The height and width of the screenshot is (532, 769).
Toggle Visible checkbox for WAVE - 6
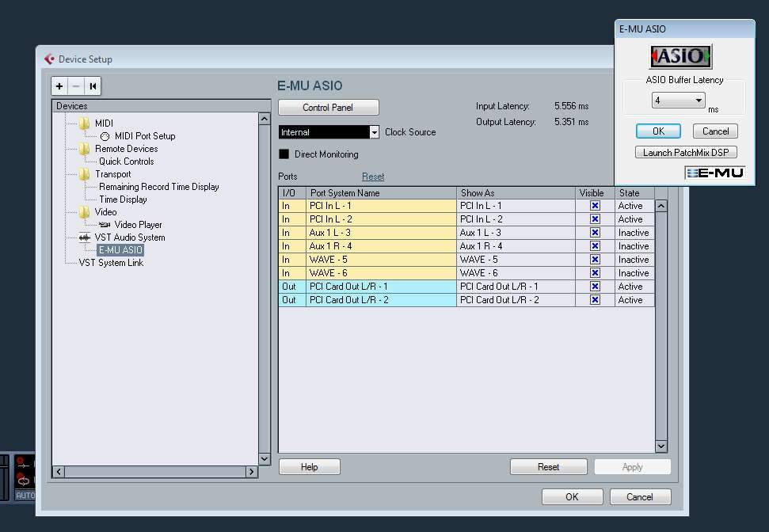point(595,273)
